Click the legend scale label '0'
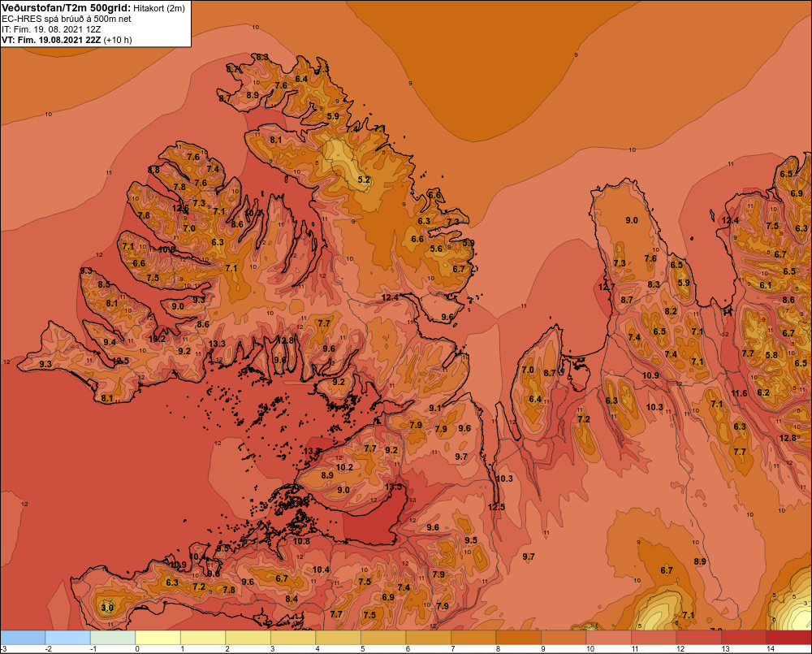Screen dimensions: 812x654 137,649
